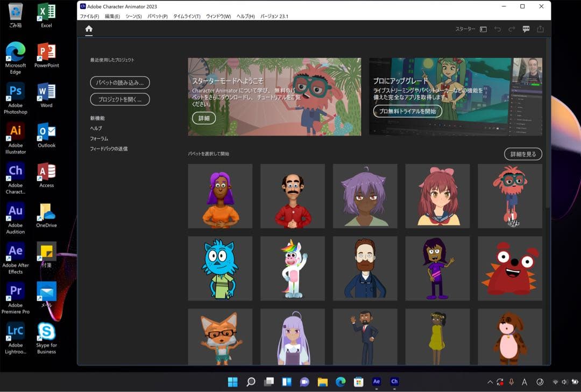Open Adobe Photoshop desktop shortcut
The width and height of the screenshot is (581, 392).
[x=16, y=98]
